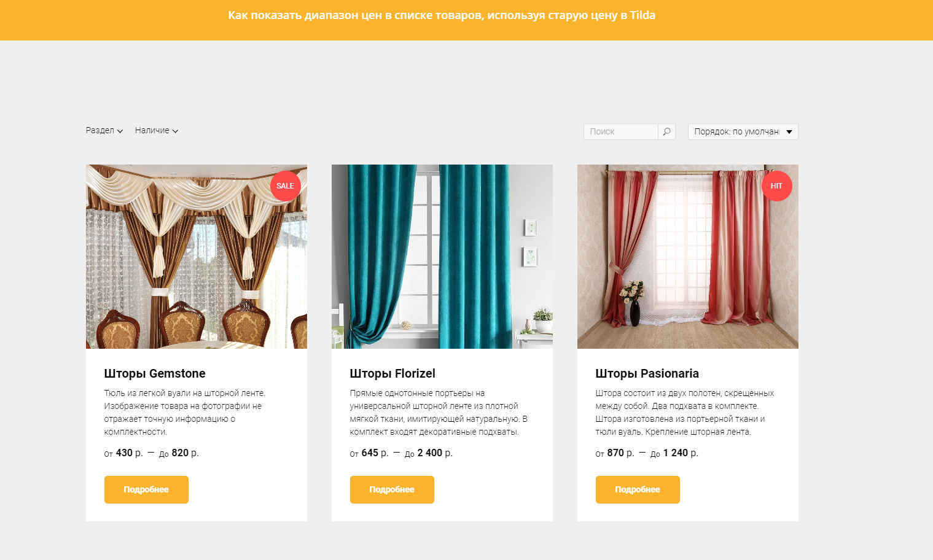Image resolution: width=933 pixels, height=560 pixels.
Task: Click Подробнее for Шторы Florizel
Action: tap(392, 489)
